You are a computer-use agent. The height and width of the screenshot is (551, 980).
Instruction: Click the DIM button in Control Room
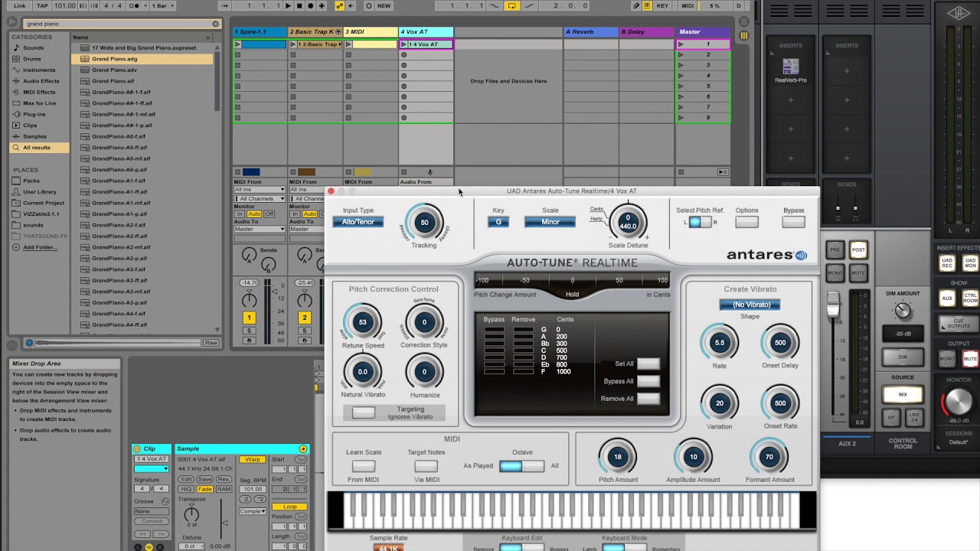(x=903, y=357)
